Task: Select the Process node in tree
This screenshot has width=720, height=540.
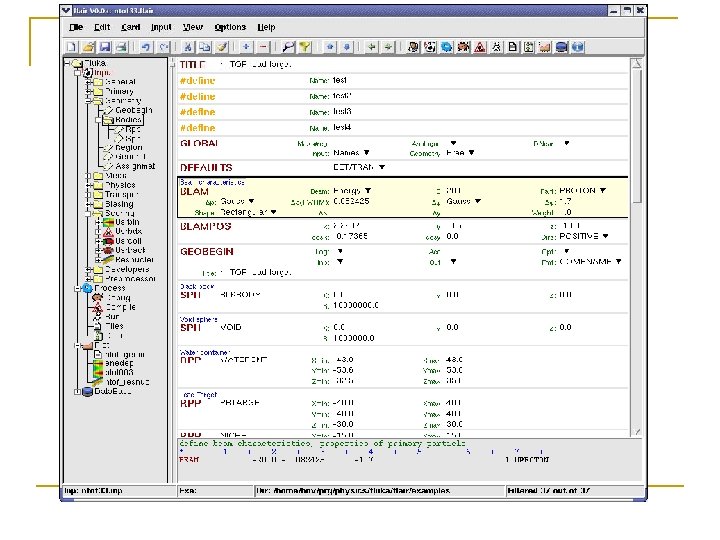Action: pos(110,288)
